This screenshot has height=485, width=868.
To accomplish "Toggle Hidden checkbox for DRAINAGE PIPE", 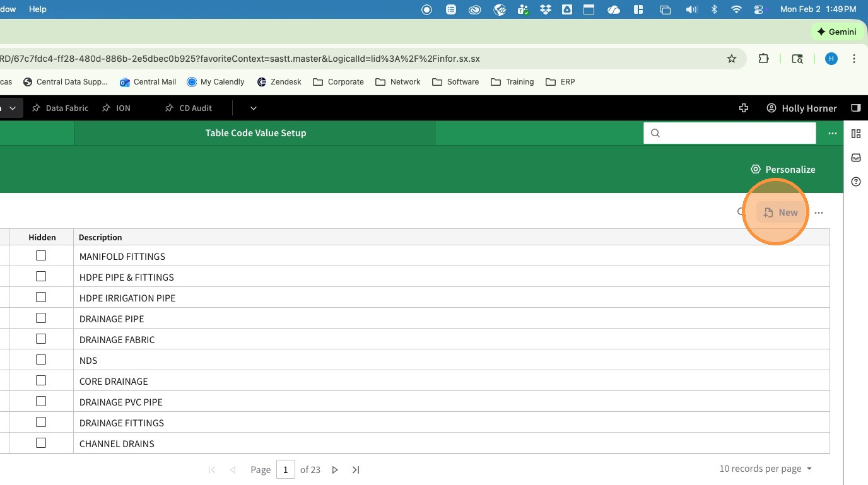I will pos(41,318).
